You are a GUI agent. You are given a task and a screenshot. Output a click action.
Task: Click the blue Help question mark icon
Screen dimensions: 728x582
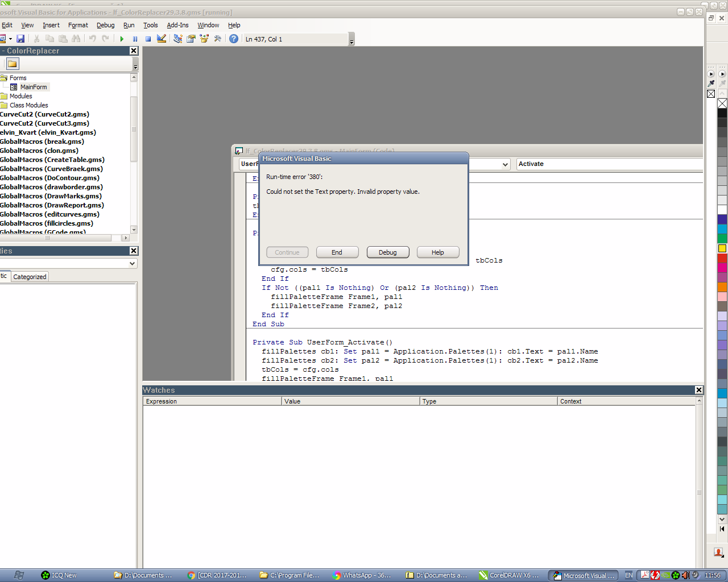click(x=234, y=39)
